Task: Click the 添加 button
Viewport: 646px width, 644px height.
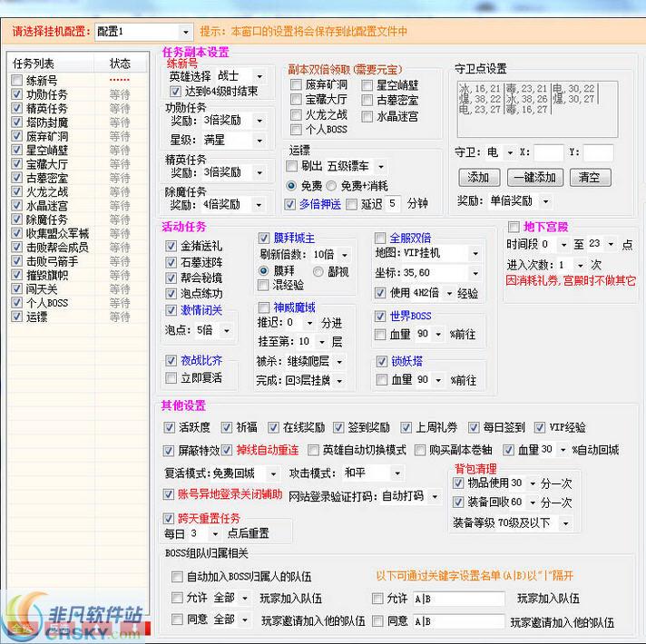Action: click(x=479, y=178)
